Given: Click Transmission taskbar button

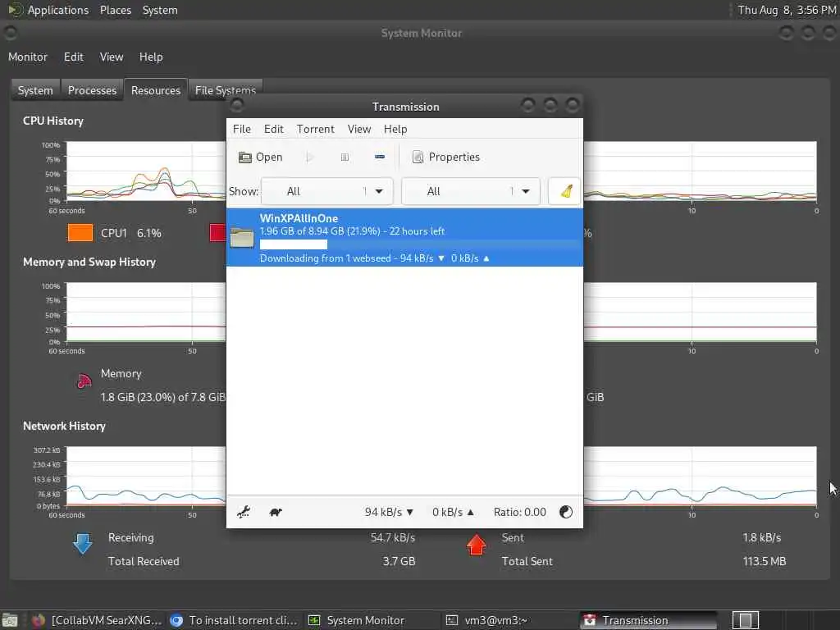Looking at the screenshot, I should tap(648, 620).
